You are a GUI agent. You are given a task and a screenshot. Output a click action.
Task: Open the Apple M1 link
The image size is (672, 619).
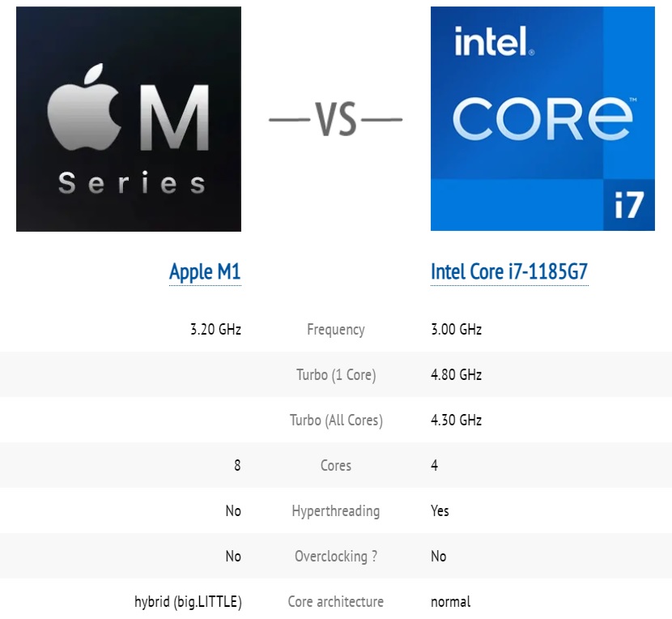point(205,272)
